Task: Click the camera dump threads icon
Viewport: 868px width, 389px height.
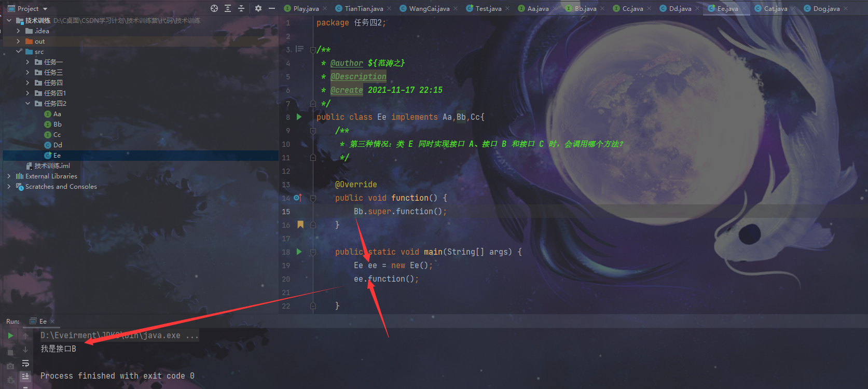Action: [x=10, y=366]
